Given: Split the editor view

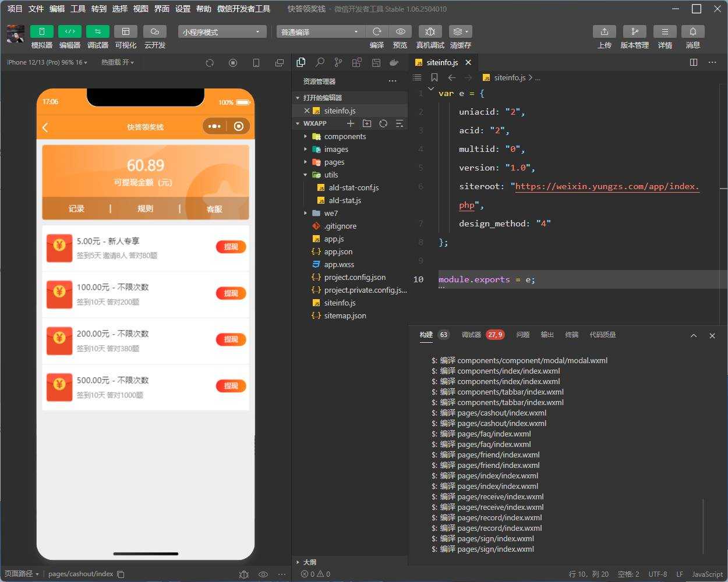Looking at the screenshot, I should pyautogui.click(x=694, y=62).
